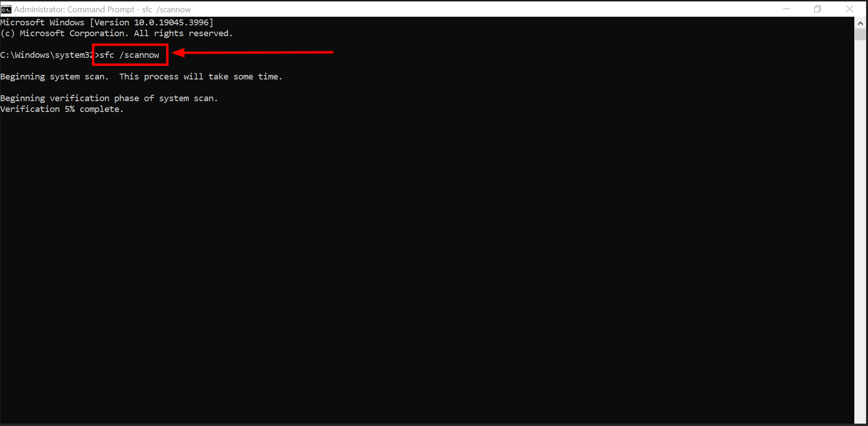Click the vertical scrollbar thumb
The height and width of the screenshot is (426, 868).
[x=860, y=35]
